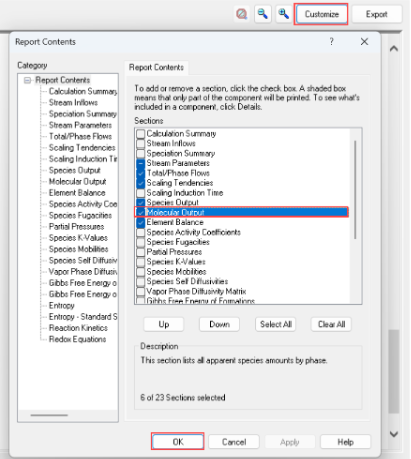Confirm with the OK button

pyautogui.click(x=178, y=442)
